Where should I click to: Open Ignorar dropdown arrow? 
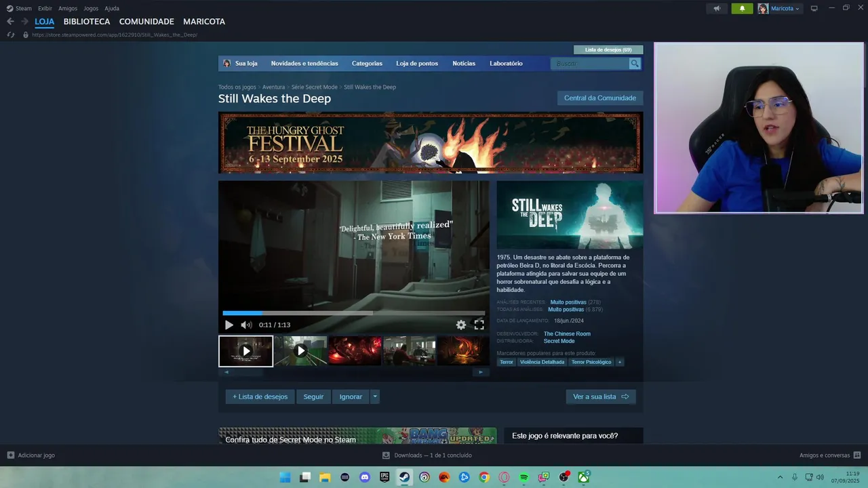click(x=375, y=396)
